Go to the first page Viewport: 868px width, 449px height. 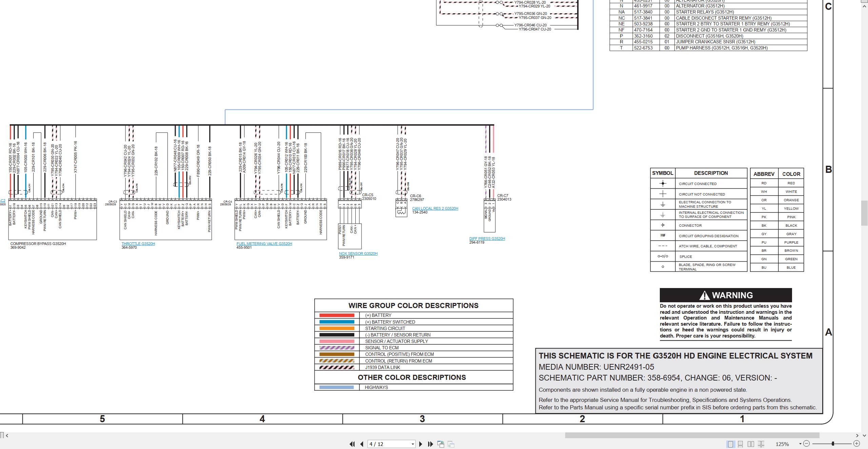pyautogui.click(x=352, y=444)
